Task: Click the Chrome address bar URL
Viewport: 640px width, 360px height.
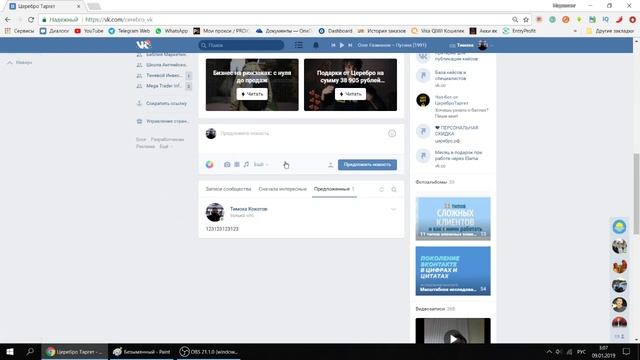Action: 119,20
